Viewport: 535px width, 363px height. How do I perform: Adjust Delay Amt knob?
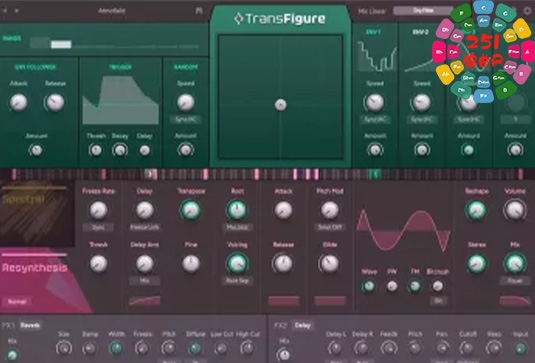[145, 264]
